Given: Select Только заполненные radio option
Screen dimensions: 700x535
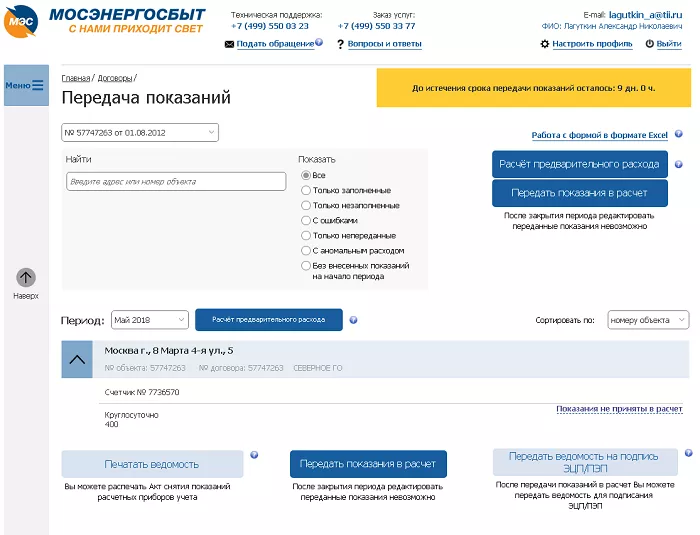Looking at the screenshot, I should coord(306,190).
